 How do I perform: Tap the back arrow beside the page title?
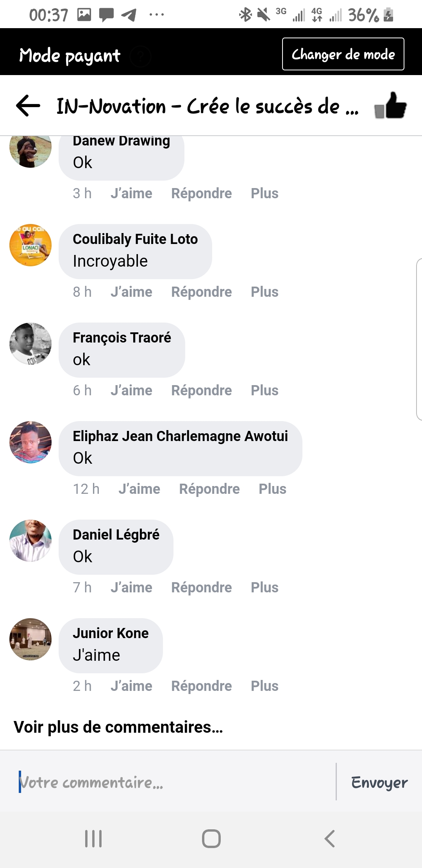(28, 106)
